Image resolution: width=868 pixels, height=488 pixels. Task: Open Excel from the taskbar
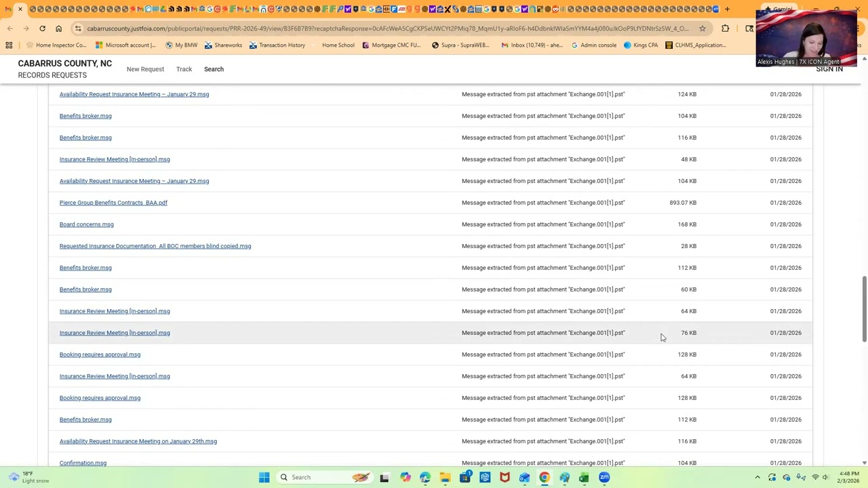pyautogui.click(x=584, y=477)
